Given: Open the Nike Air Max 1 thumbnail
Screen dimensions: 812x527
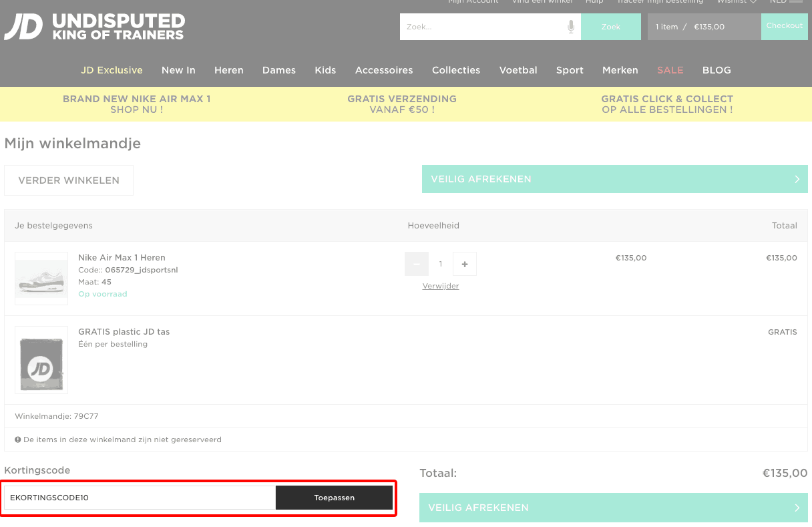Looking at the screenshot, I should click(41, 279).
